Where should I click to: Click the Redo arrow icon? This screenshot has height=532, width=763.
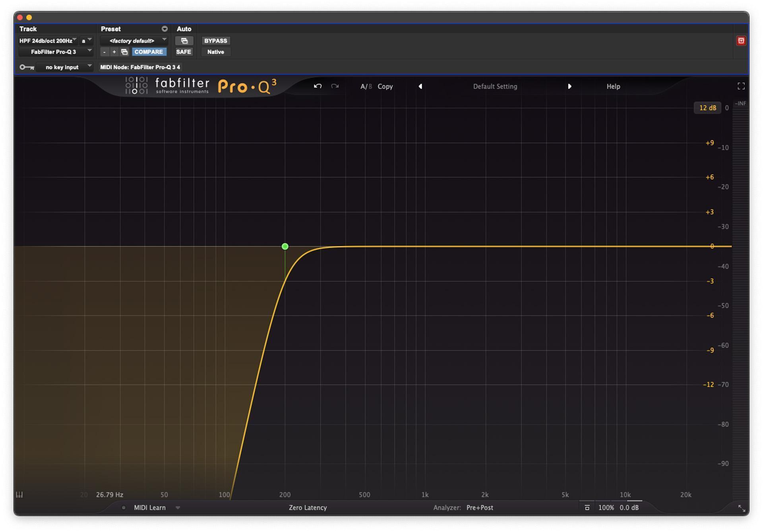click(335, 86)
